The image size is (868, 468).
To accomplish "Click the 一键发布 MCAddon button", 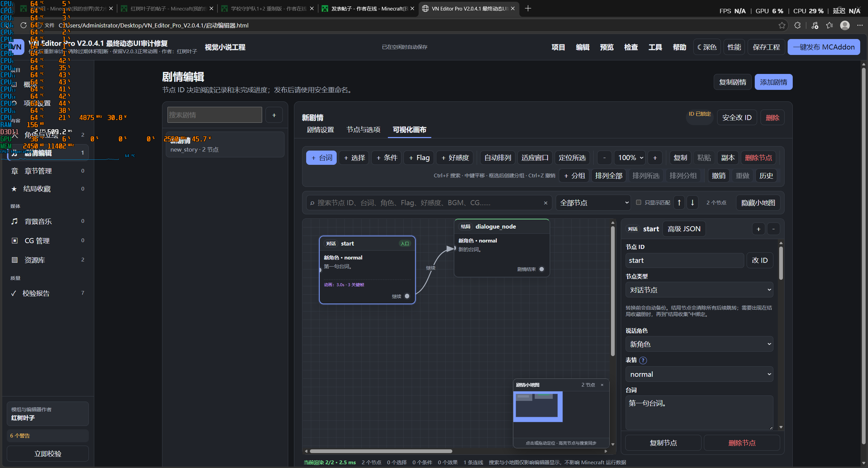I will click(x=824, y=47).
